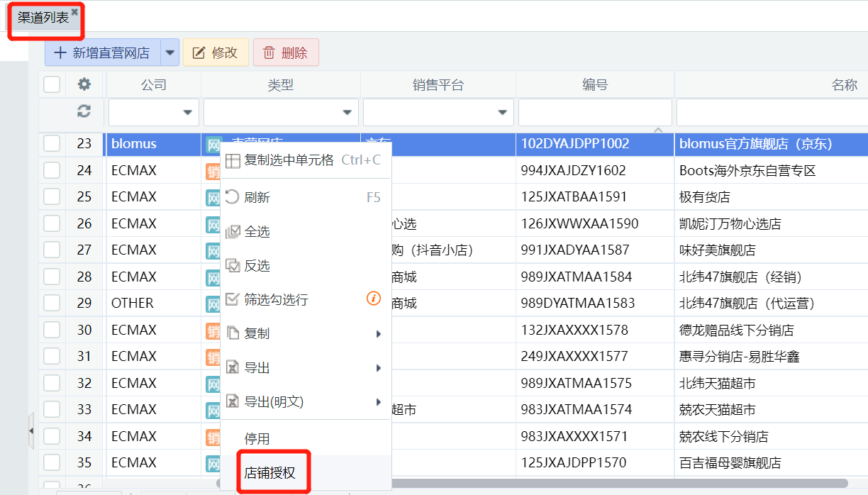Click the export icon beside 导出
The image size is (868, 495).
pyautogui.click(x=232, y=367)
